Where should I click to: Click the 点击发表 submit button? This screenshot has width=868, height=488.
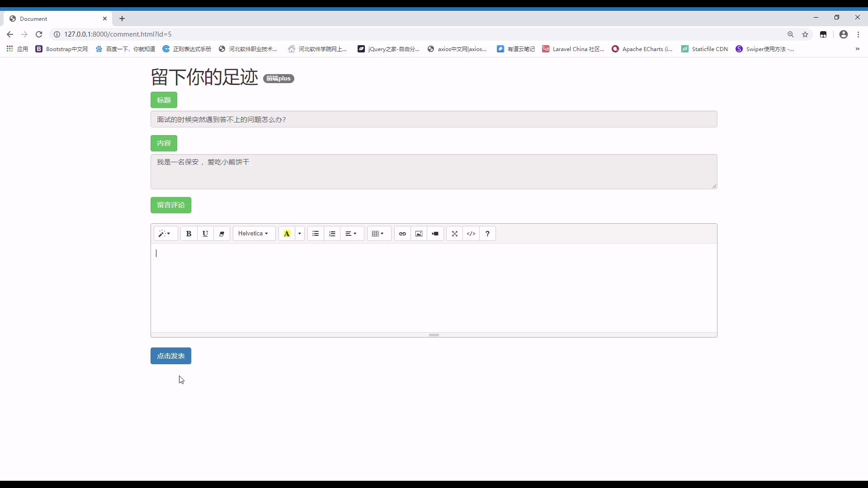tap(171, 356)
